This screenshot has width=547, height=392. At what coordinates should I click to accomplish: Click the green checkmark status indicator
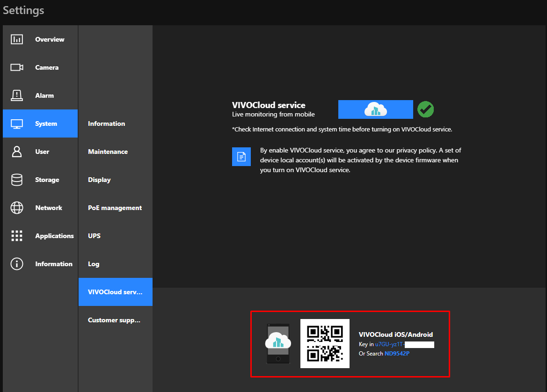point(425,109)
